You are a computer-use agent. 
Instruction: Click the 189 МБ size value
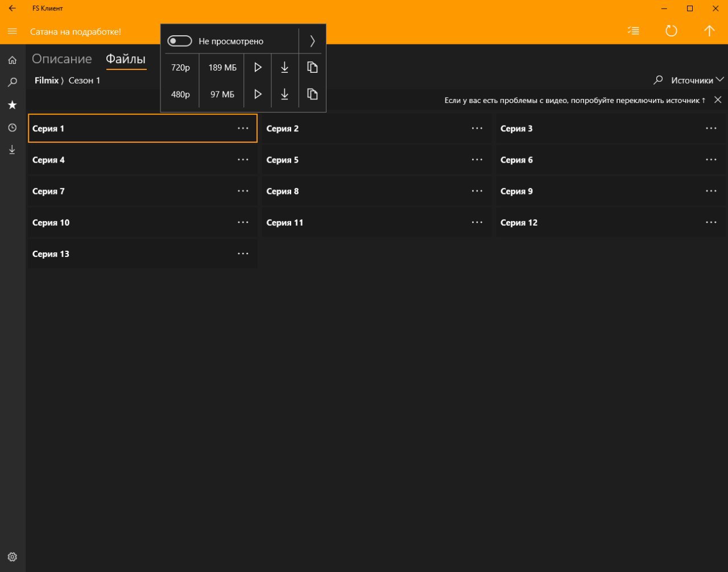[222, 67]
